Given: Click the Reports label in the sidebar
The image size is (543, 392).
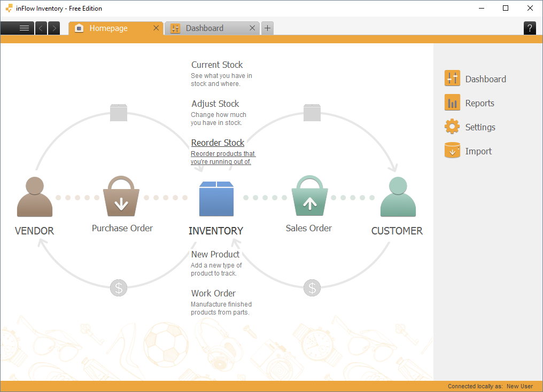Looking at the screenshot, I should tap(479, 103).
